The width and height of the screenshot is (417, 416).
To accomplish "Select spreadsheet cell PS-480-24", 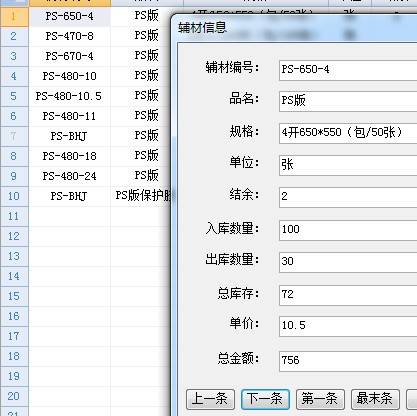I will [70, 176].
